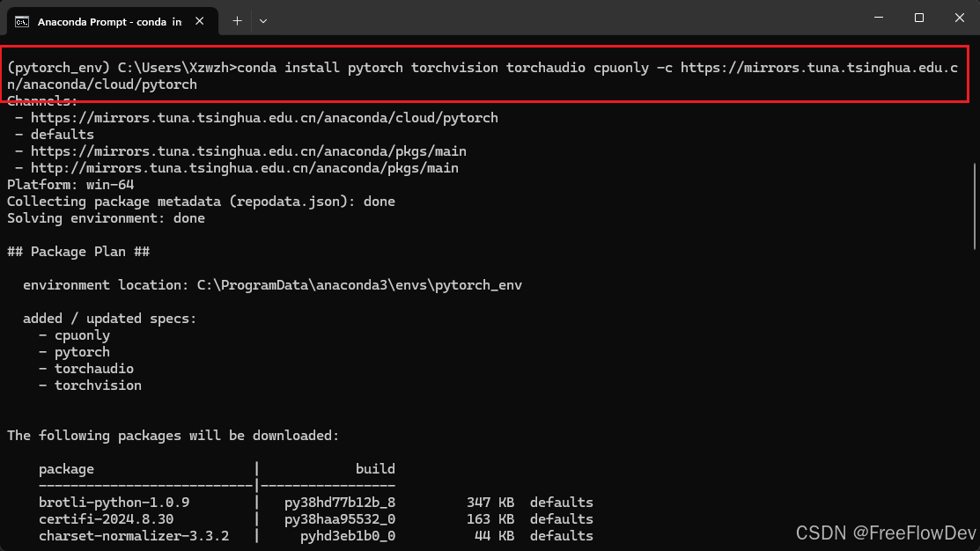Minimize the terminal window
980x551 pixels.
(x=879, y=18)
